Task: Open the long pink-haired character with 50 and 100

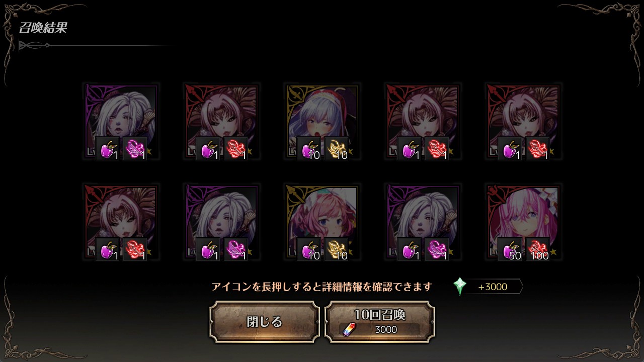Action: (x=523, y=223)
